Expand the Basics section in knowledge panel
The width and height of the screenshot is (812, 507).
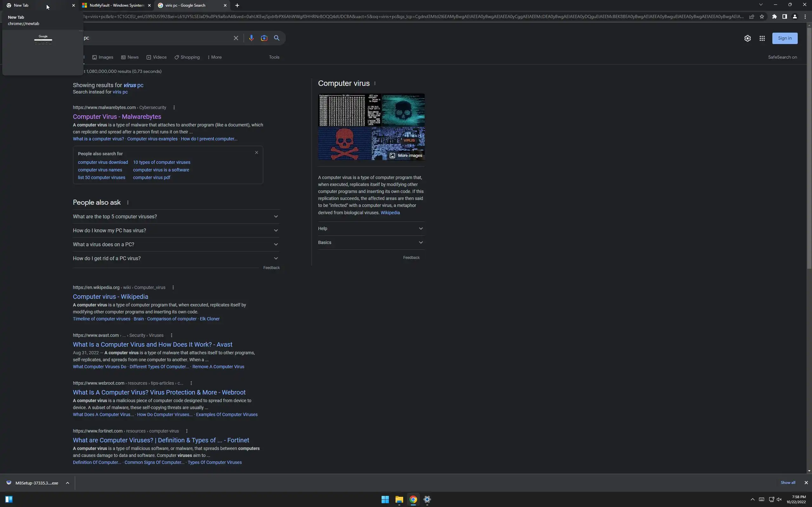pos(371,242)
